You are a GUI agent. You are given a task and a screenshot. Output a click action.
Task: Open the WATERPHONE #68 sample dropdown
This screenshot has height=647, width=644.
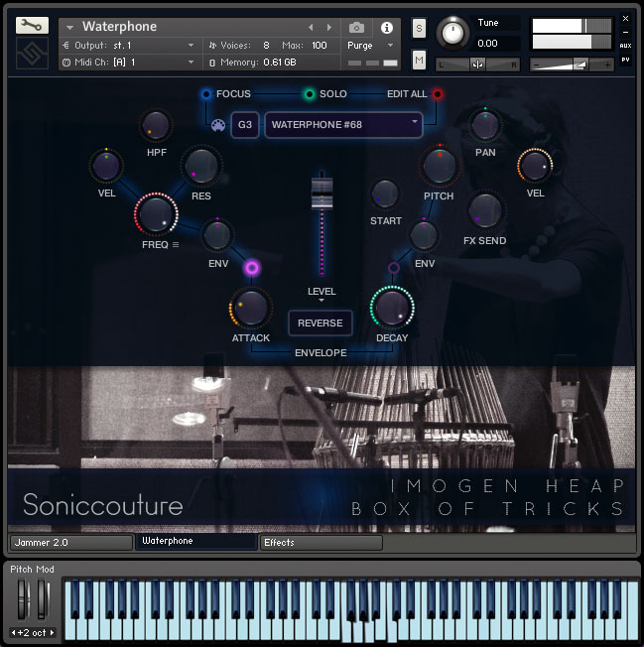pyautogui.click(x=343, y=125)
